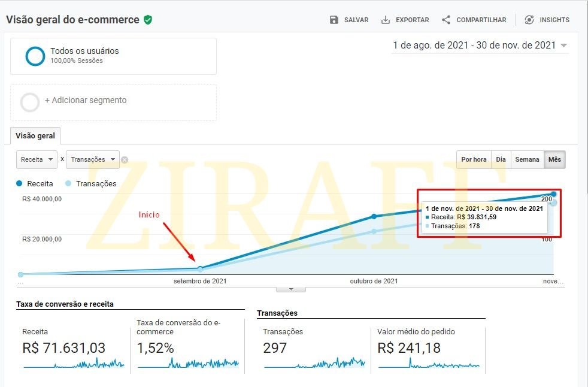
Task: Select the Dia time view
Action: [501, 159]
